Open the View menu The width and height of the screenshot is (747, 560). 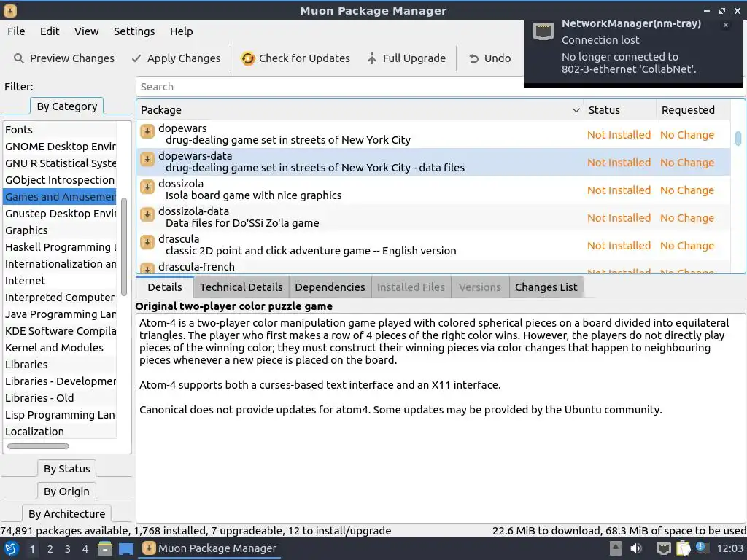[x=86, y=31]
